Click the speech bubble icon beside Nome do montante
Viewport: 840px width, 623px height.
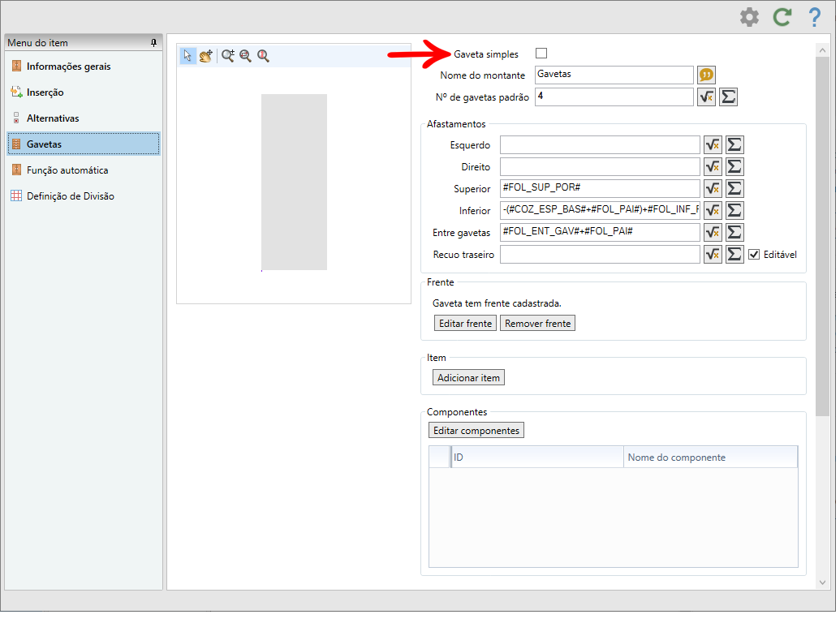coord(707,75)
